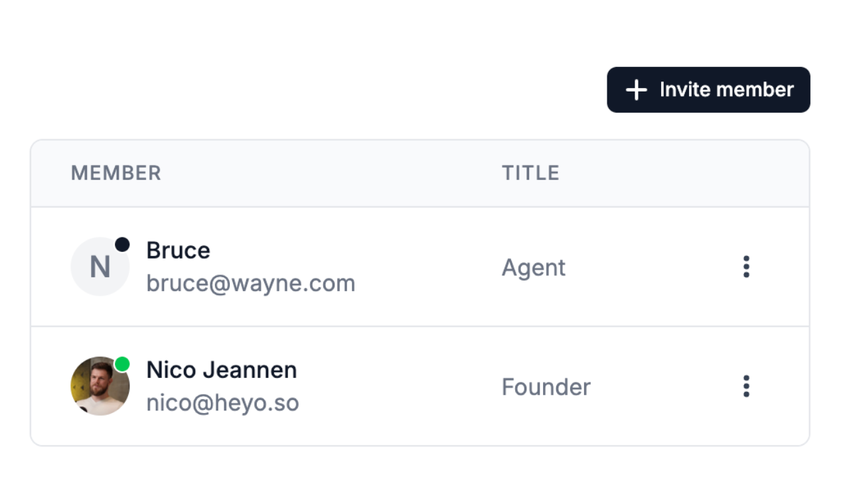The height and width of the screenshot is (504, 843).
Task: Open the three-dot menu for Bruce
Action: [746, 267]
